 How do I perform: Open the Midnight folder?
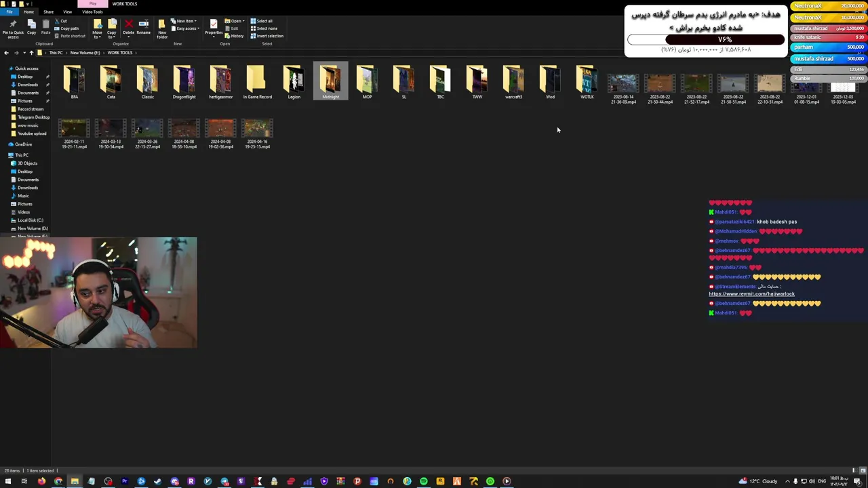tap(330, 81)
